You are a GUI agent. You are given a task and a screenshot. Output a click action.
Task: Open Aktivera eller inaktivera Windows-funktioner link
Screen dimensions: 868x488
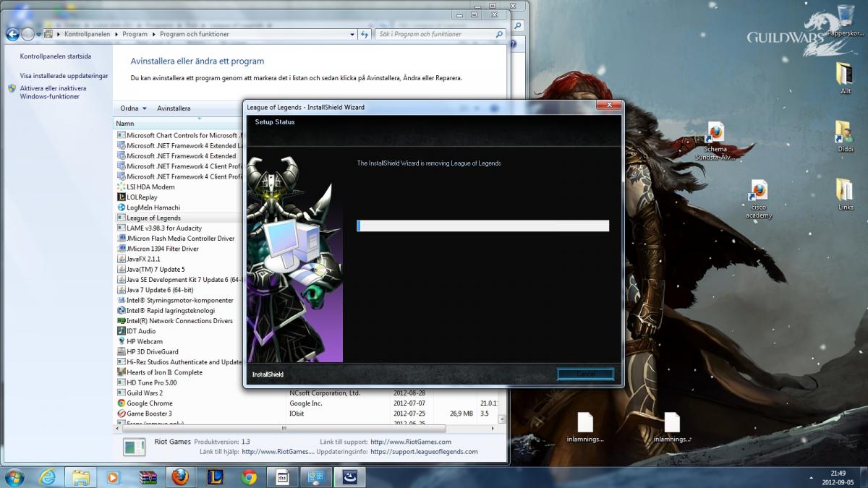[53, 93]
